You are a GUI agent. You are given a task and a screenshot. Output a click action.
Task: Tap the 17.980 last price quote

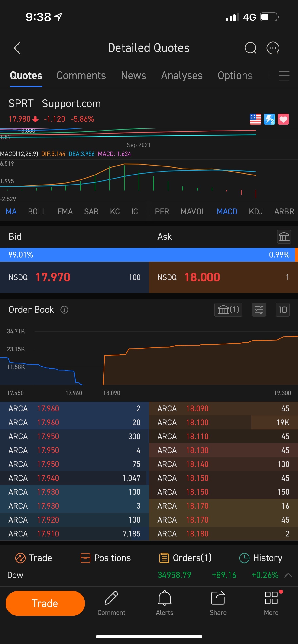click(19, 119)
